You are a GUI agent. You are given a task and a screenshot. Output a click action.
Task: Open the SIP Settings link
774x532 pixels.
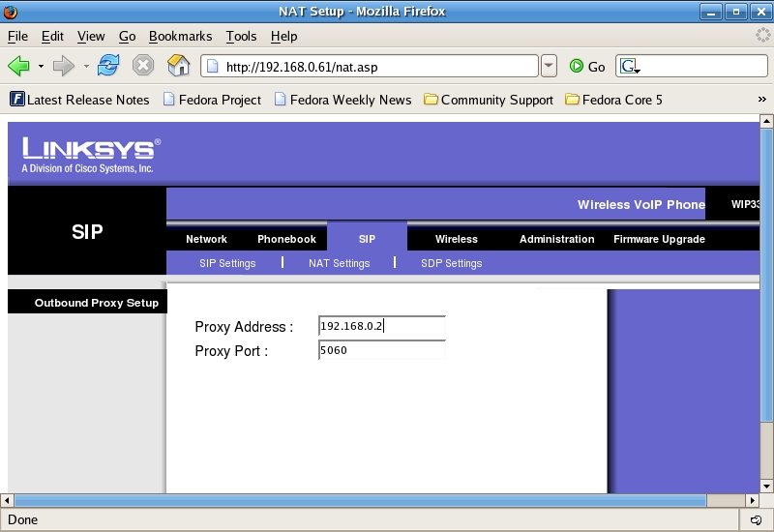[227, 263]
